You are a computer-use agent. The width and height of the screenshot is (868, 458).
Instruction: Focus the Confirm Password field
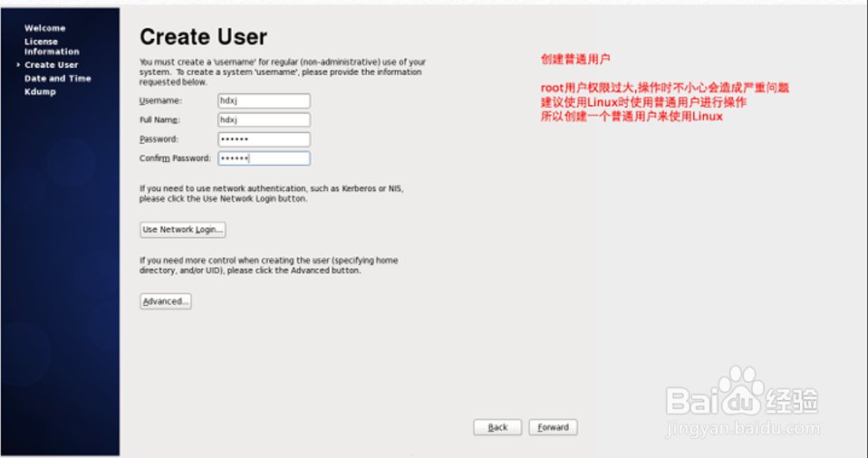(x=264, y=158)
